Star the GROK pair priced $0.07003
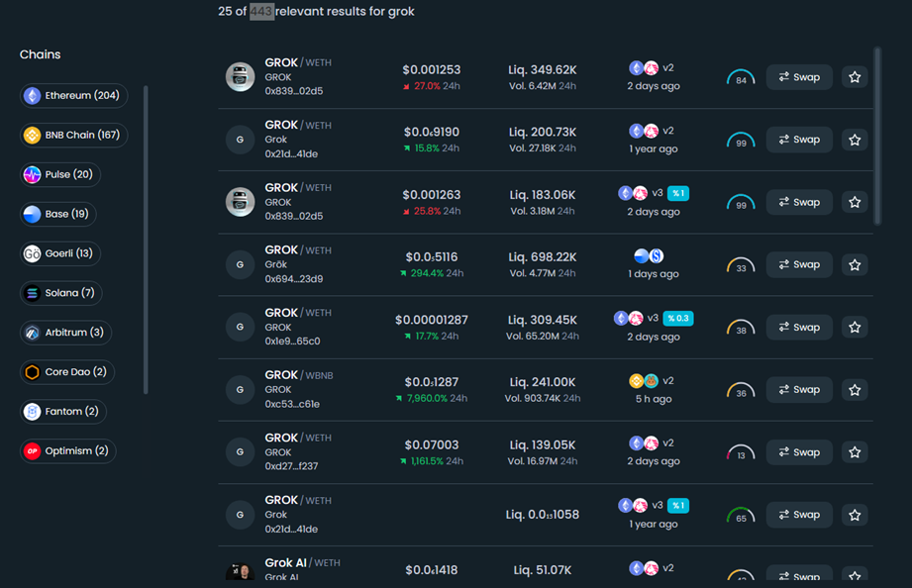912x588 pixels. [855, 452]
